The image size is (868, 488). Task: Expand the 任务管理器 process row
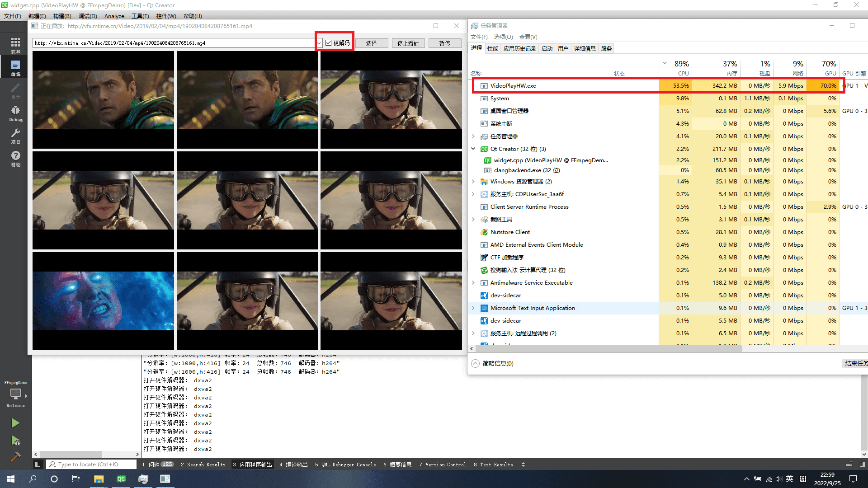[x=473, y=136]
